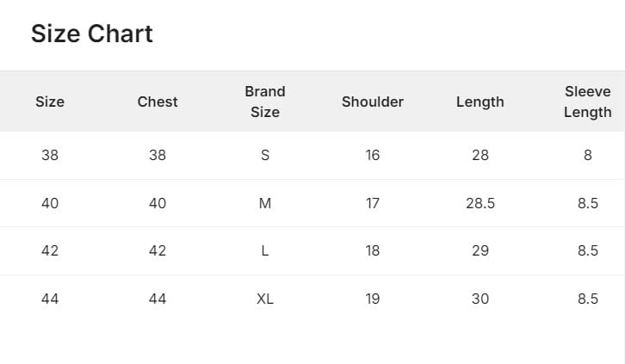Click the Length column header
Screen dimensions: 625x364
[x=480, y=102]
